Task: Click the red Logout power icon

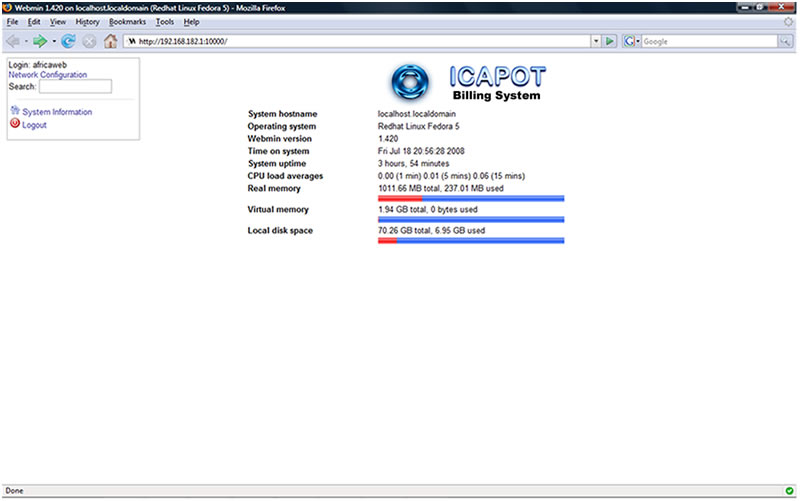Action: click(15, 123)
